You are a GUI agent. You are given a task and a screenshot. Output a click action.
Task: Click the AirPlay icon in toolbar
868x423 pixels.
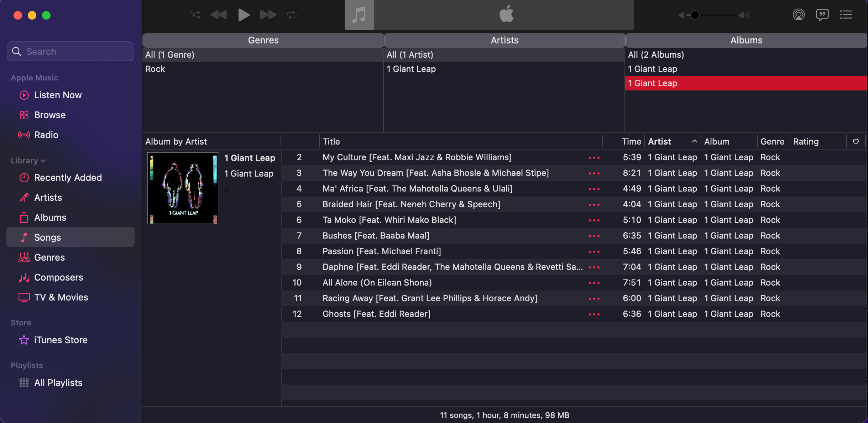coord(799,15)
